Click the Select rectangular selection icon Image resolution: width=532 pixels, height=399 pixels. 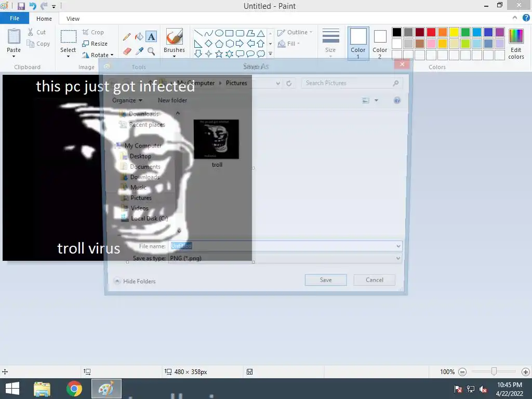click(x=68, y=36)
